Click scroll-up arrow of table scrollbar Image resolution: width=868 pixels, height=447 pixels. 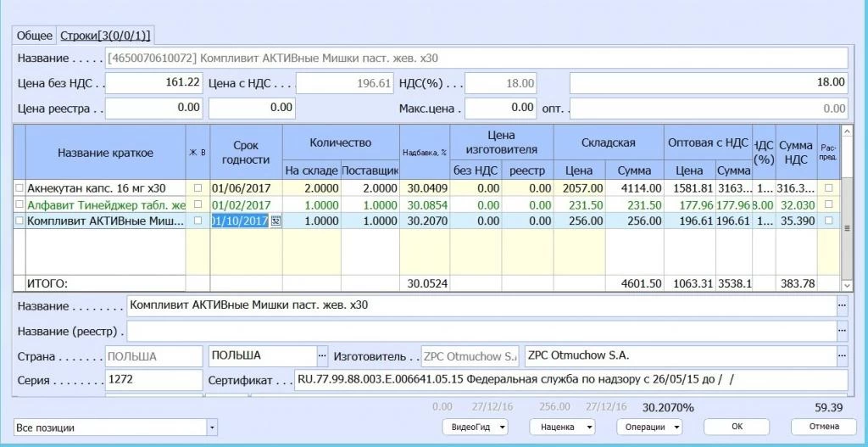pyautogui.click(x=847, y=131)
